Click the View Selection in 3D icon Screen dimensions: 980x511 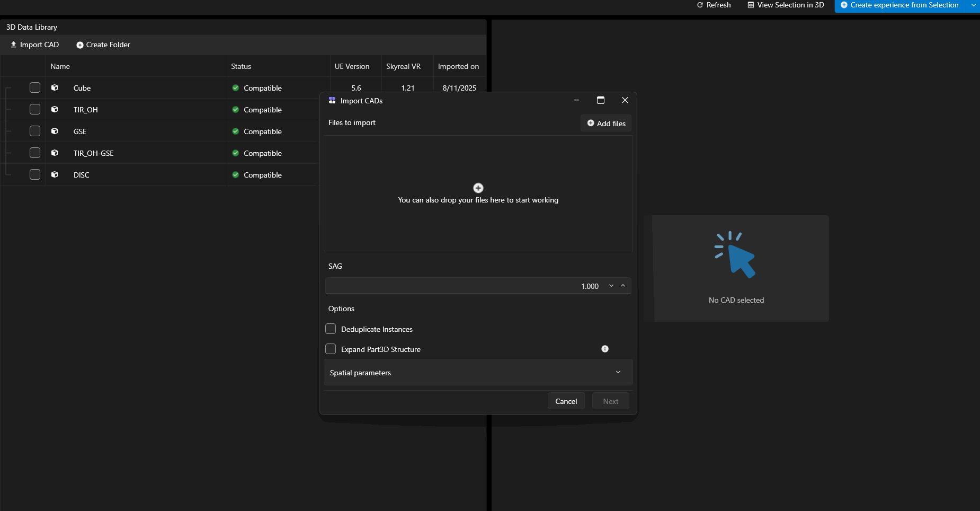(x=751, y=5)
